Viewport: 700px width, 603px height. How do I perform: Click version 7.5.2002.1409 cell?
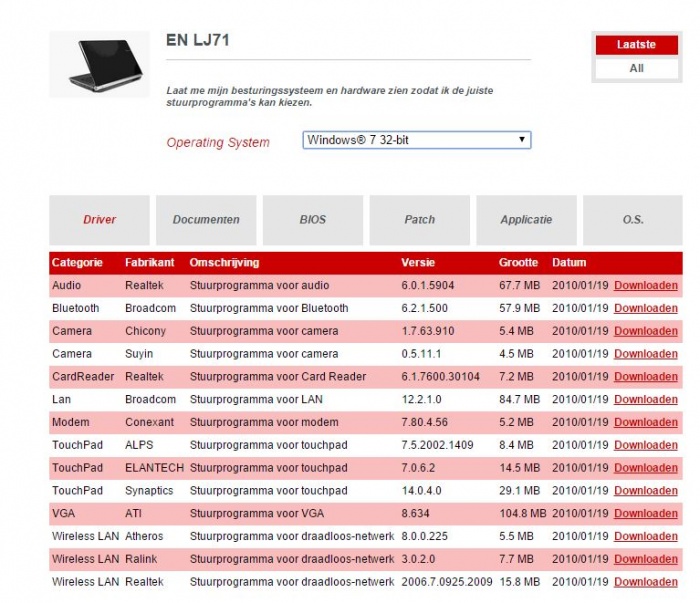[438, 445]
